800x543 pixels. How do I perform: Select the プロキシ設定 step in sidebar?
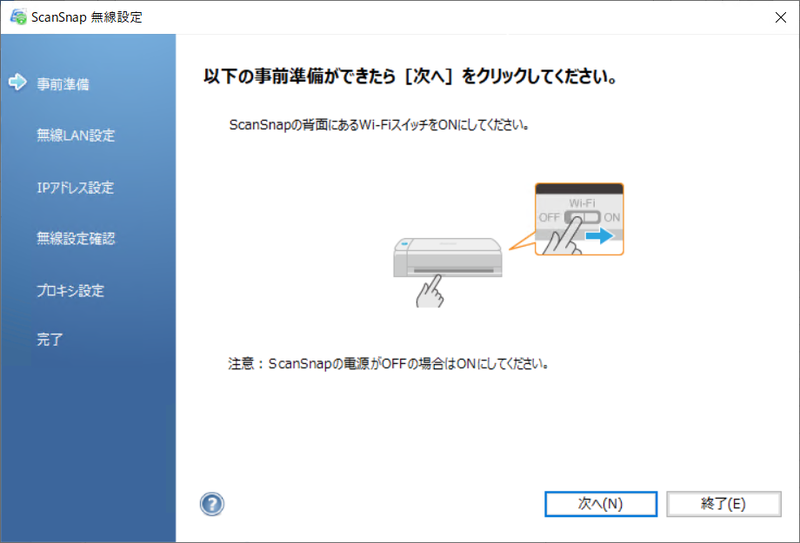click(70, 290)
